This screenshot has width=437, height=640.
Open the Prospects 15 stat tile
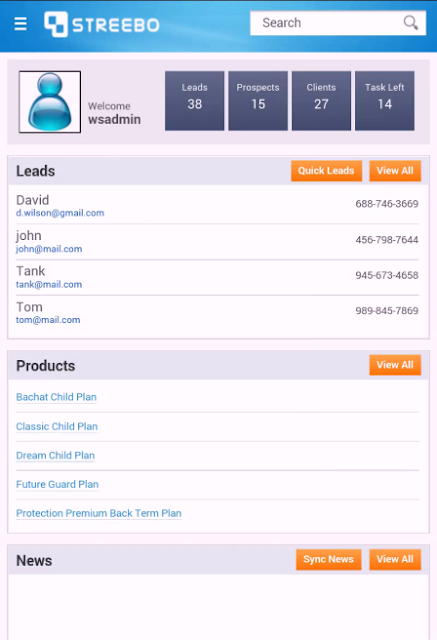tap(258, 101)
